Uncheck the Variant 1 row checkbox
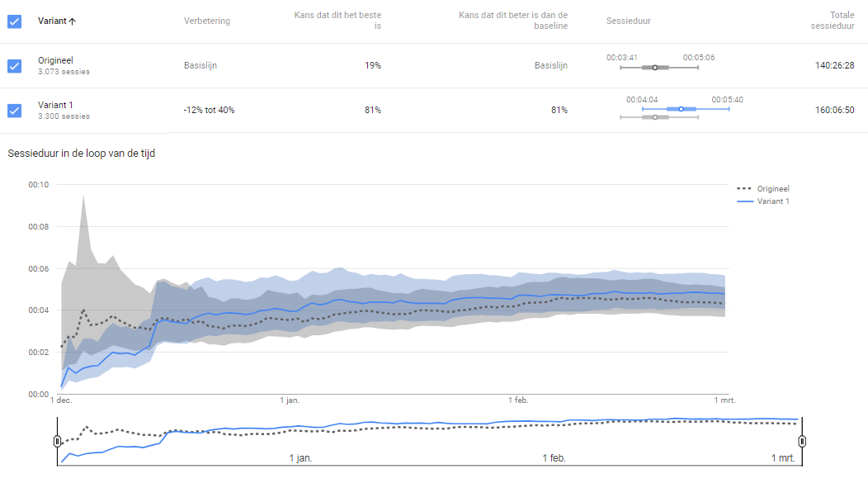 tap(14, 111)
